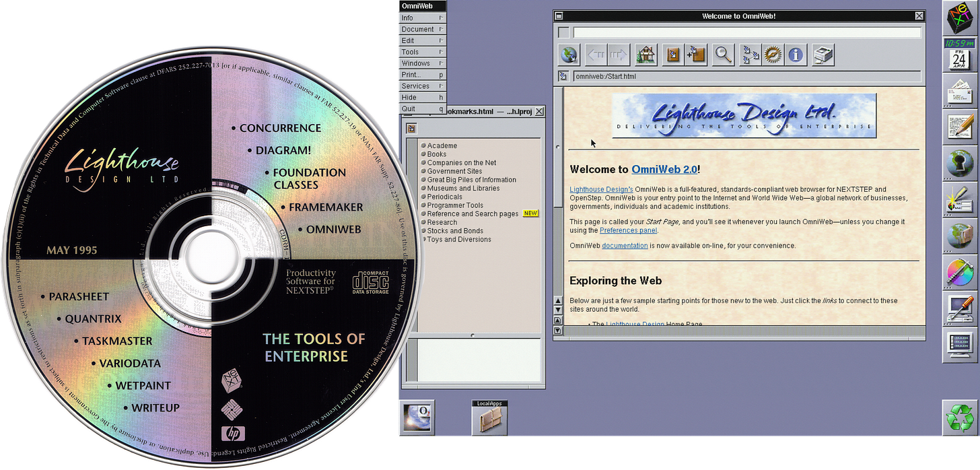Click the omniweb:/Start.html URL field

point(746,76)
